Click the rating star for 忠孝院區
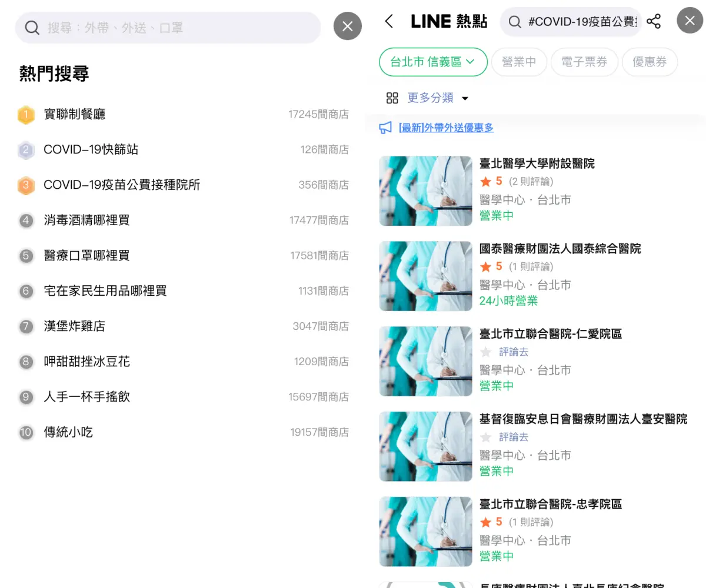Screen dimensions: 706x588 (485, 522)
